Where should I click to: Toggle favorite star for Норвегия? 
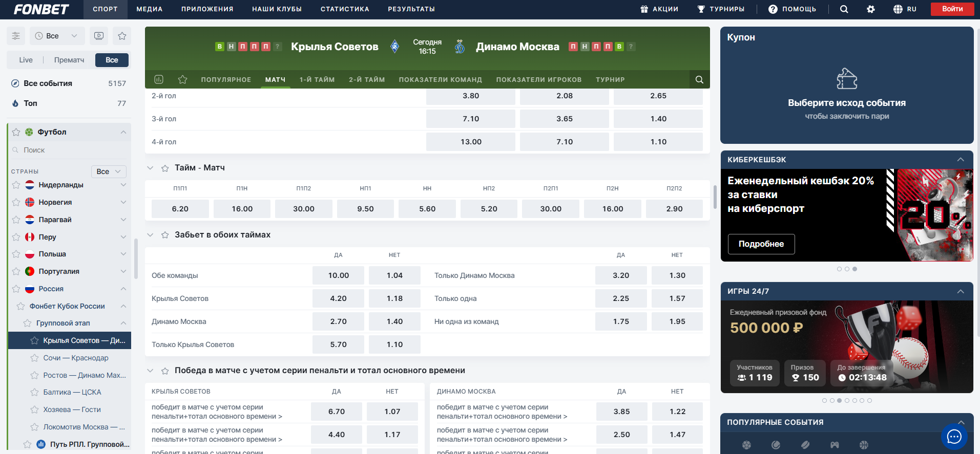coord(16,202)
